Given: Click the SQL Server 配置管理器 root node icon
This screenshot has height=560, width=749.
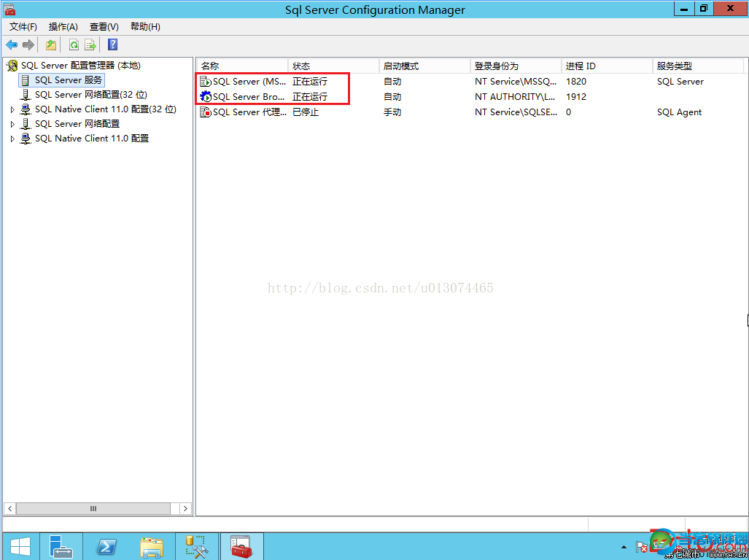Looking at the screenshot, I should 12,66.
